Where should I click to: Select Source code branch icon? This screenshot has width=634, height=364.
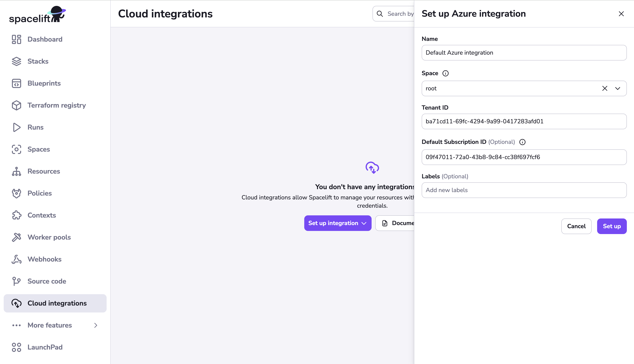tap(17, 281)
